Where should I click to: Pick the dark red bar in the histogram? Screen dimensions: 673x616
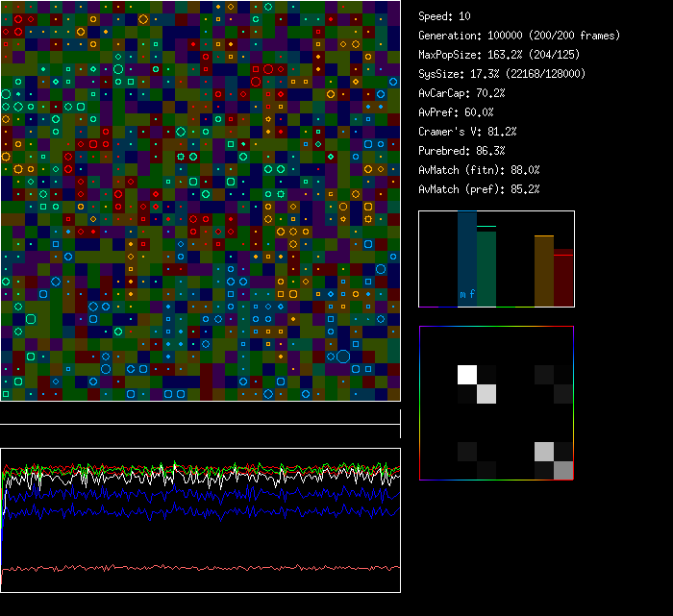(563, 279)
